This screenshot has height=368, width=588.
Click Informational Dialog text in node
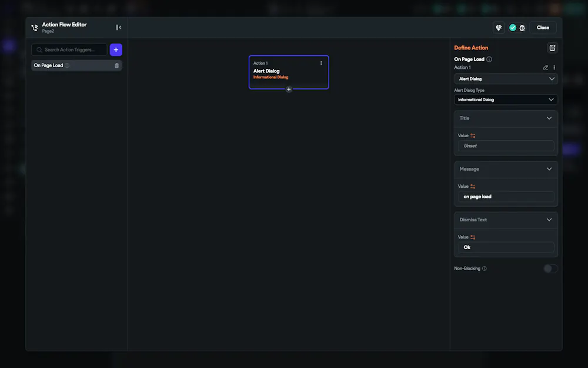point(270,77)
